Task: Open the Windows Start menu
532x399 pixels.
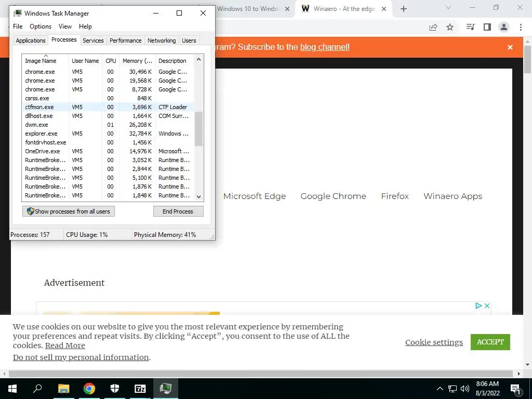Action: [12, 389]
